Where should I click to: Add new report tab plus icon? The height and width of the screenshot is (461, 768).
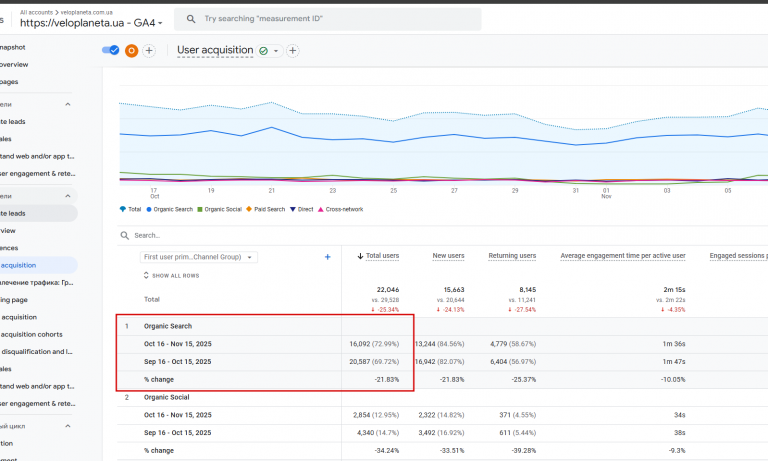point(292,50)
